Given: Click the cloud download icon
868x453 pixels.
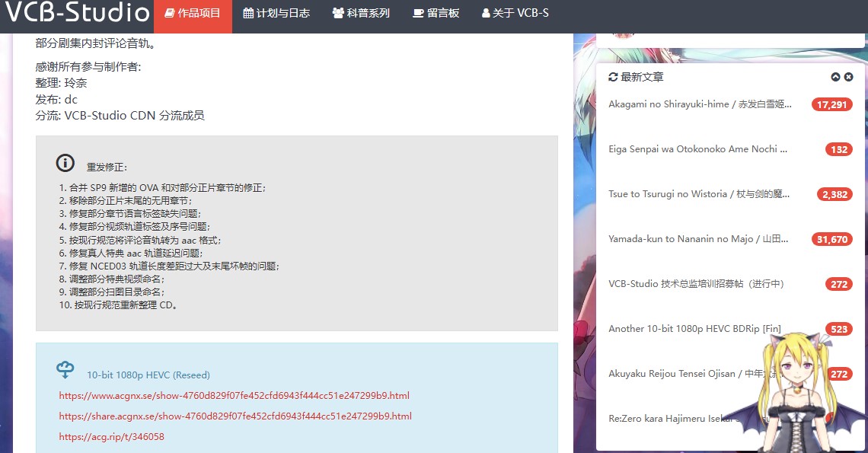Looking at the screenshot, I should (65, 370).
